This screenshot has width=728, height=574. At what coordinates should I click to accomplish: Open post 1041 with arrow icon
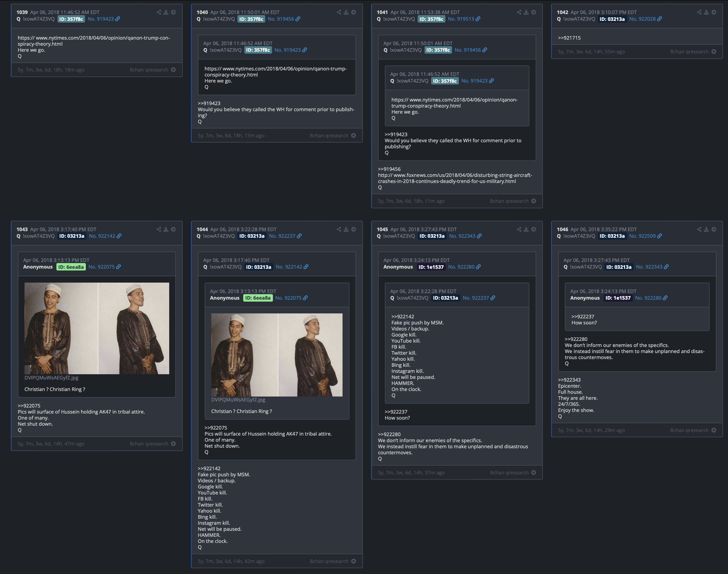click(533, 12)
